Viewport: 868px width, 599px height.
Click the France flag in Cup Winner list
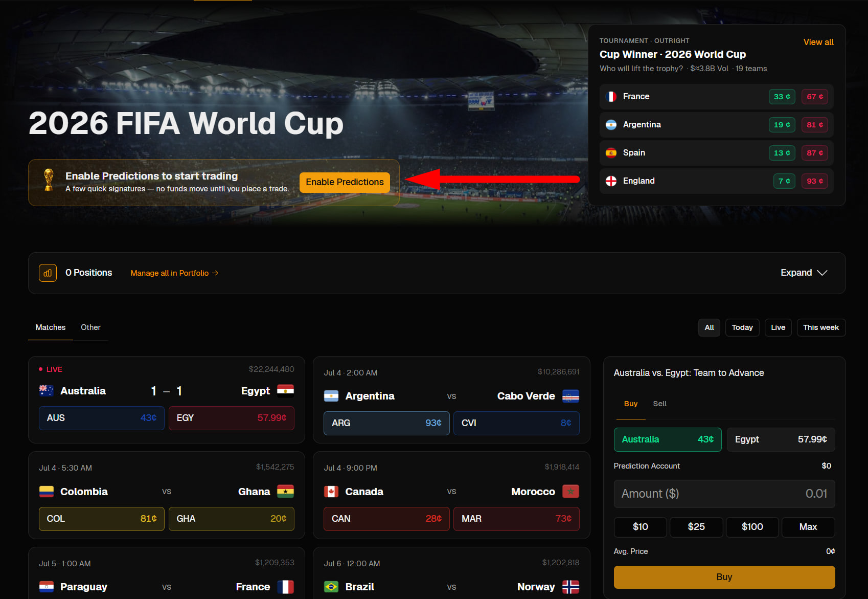point(611,97)
